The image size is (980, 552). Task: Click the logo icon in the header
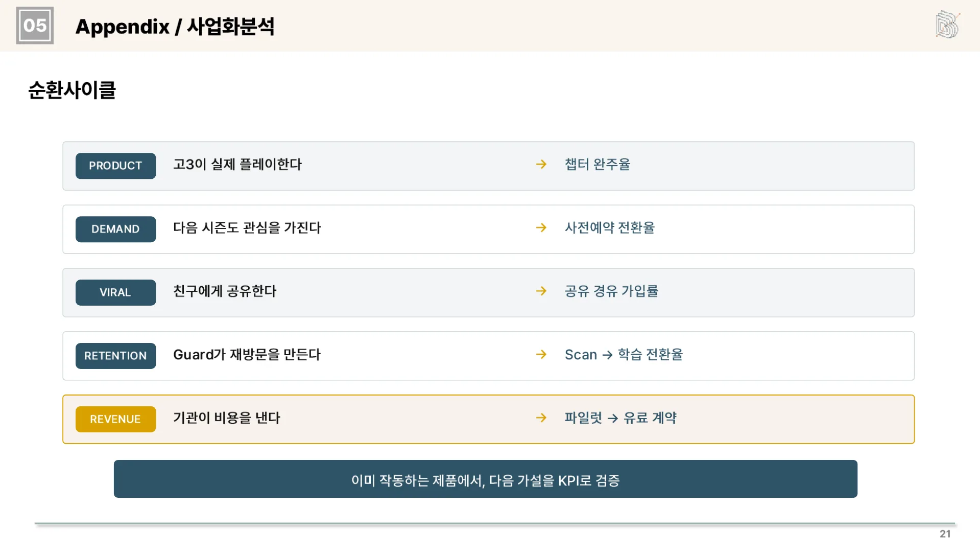pos(947,25)
